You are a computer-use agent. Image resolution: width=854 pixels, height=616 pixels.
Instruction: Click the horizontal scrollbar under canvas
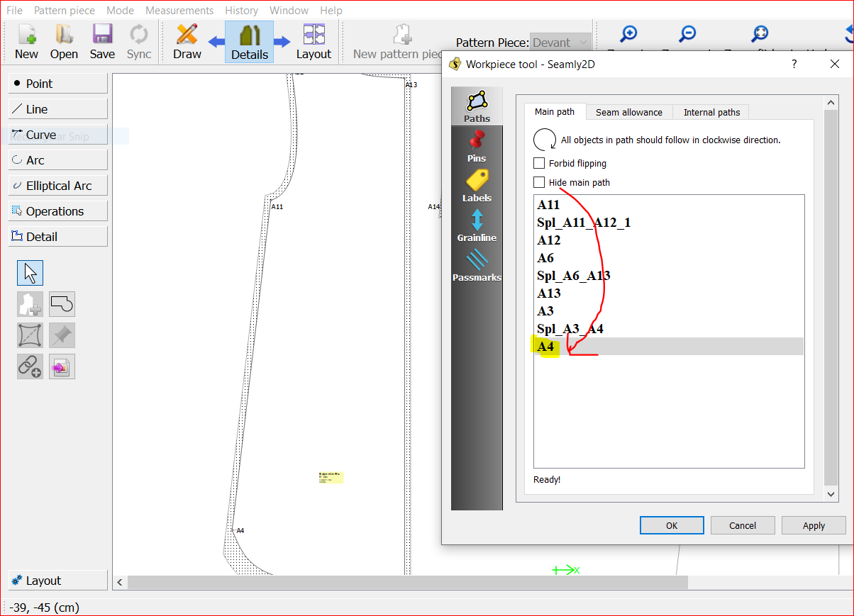[407, 582]
